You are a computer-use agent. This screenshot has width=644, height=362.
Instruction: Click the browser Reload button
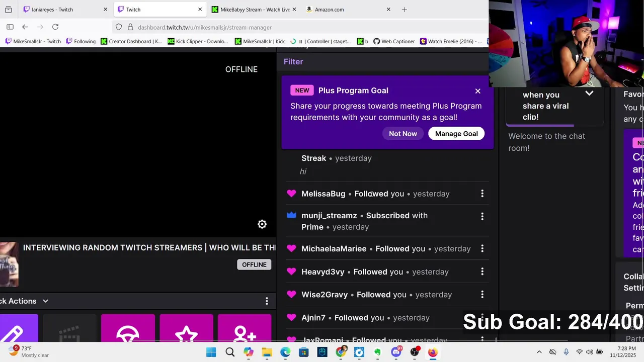click(x=55, y=27)
